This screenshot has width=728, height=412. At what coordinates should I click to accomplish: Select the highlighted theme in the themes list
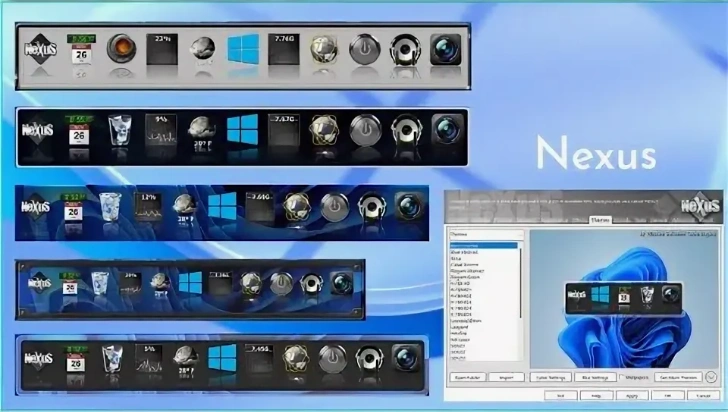click(484, 245)
